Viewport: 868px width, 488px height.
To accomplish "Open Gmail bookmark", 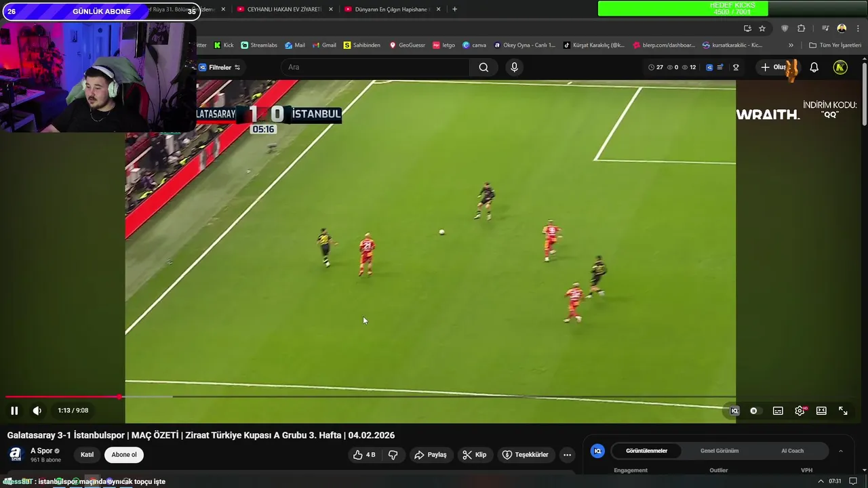I will pos(325,45).
